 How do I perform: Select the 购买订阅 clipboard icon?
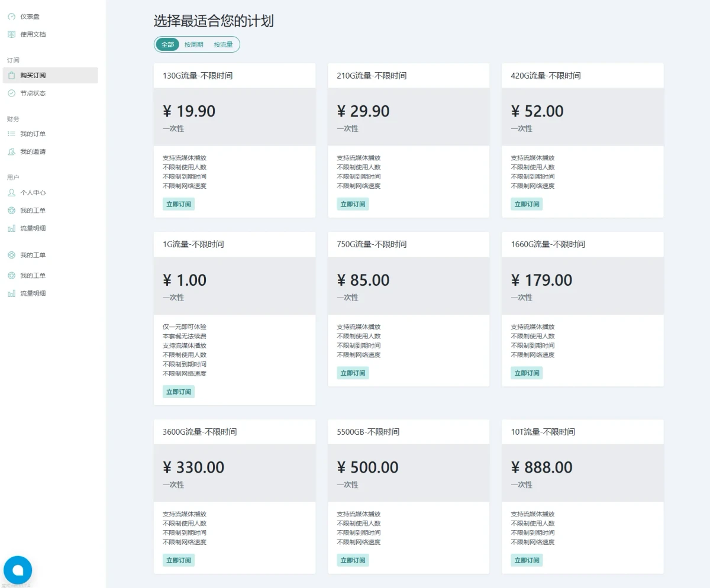[x=11, y=75]
